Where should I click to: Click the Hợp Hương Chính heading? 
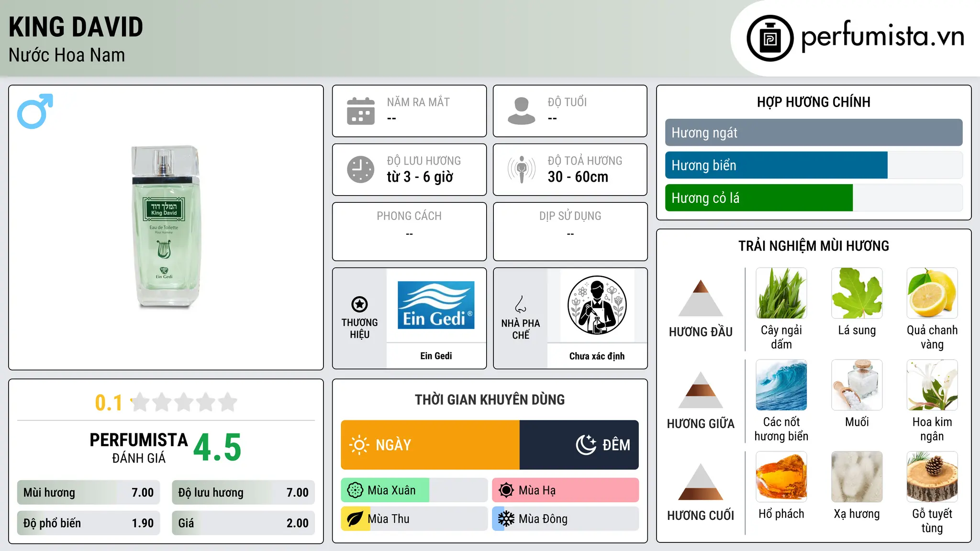[813, 102]
